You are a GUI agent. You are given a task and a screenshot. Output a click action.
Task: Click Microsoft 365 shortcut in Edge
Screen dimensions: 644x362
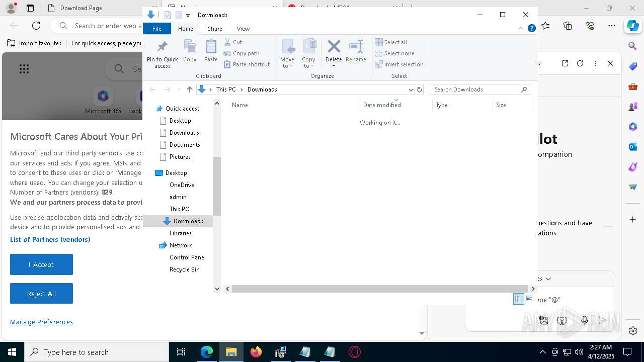[x=103, y=101]
